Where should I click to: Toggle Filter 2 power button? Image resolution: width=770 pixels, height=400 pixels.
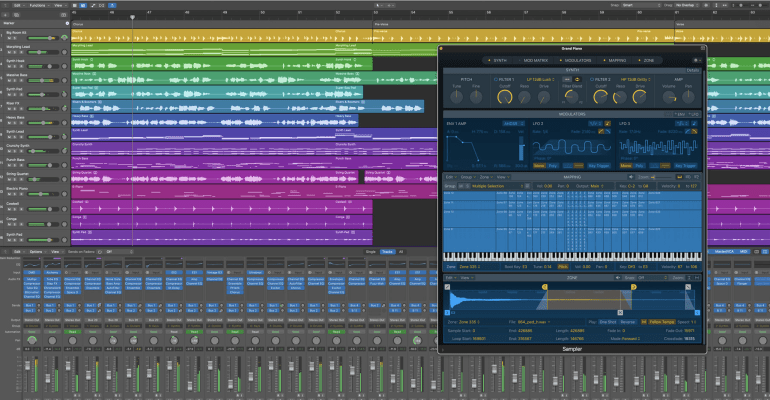coord(592,79)
